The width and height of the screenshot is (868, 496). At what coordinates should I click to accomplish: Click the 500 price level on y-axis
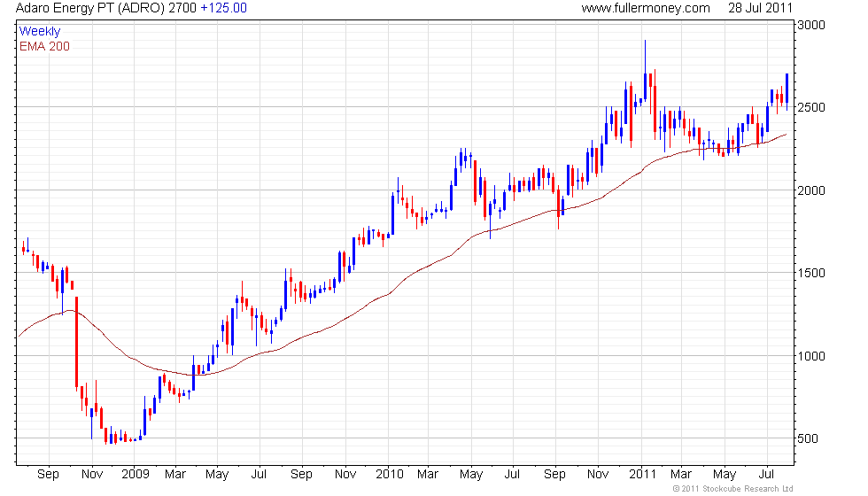[x=810, y=439]
